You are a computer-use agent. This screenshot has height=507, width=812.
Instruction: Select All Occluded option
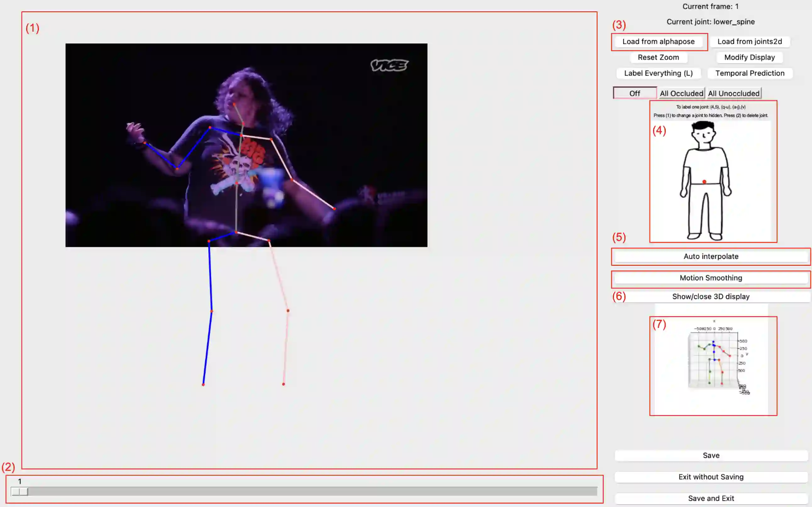pos(681,93)
